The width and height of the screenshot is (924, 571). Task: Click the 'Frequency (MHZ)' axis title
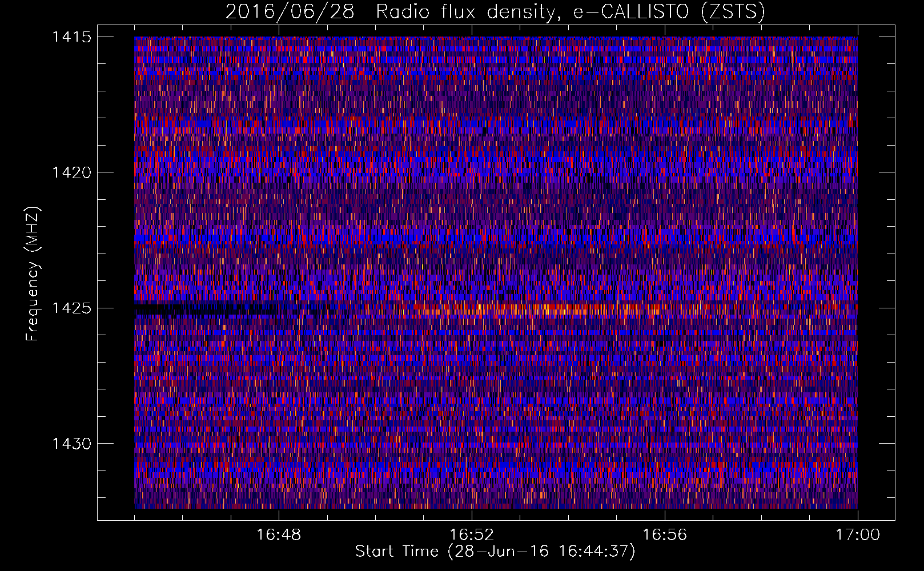point(33,274)
